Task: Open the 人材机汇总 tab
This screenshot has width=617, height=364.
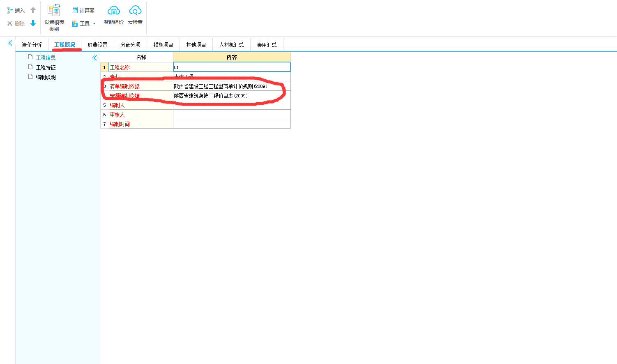Action: 232,45
